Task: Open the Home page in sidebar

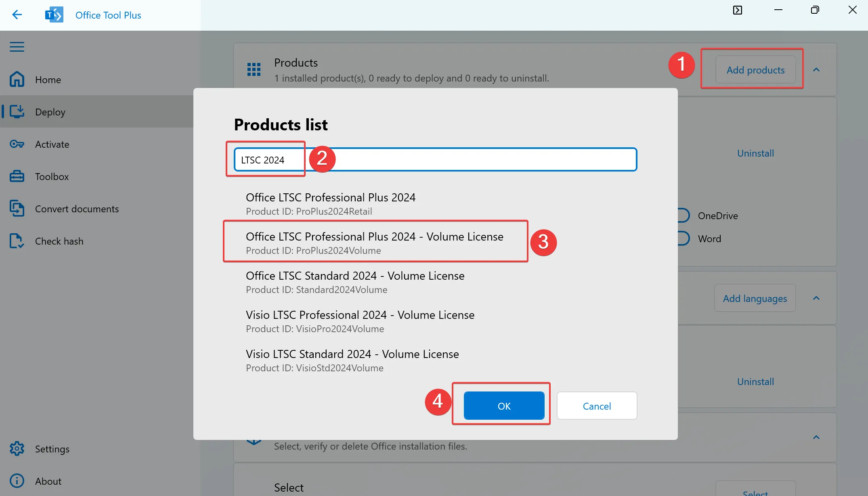Action: [48, 80]
